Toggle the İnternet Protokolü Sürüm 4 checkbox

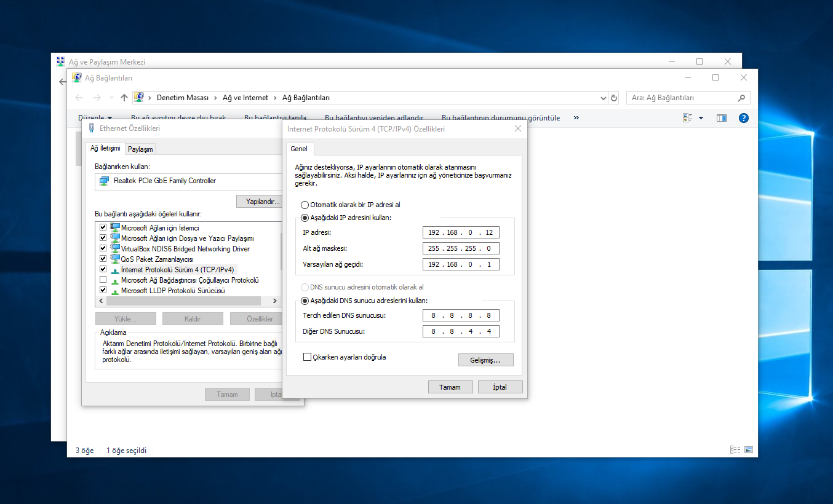103,269
